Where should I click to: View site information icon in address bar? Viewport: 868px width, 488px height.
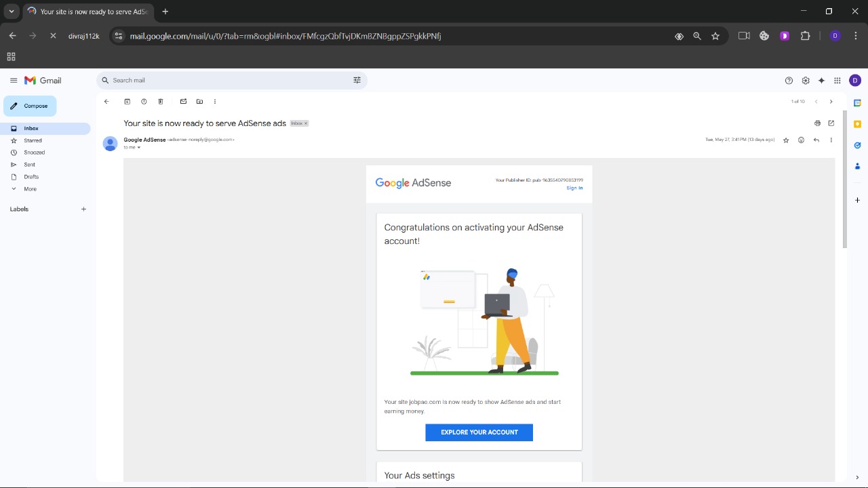pos(119,36)
